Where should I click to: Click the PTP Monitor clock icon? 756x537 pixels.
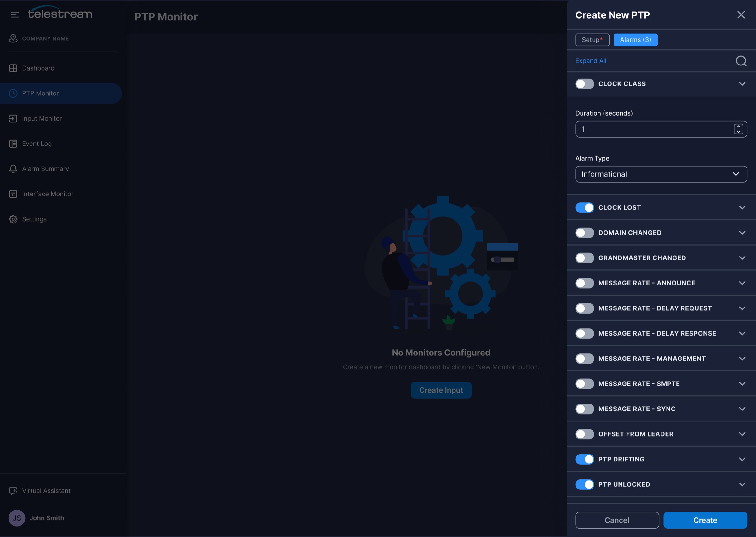tap(13, 93)
